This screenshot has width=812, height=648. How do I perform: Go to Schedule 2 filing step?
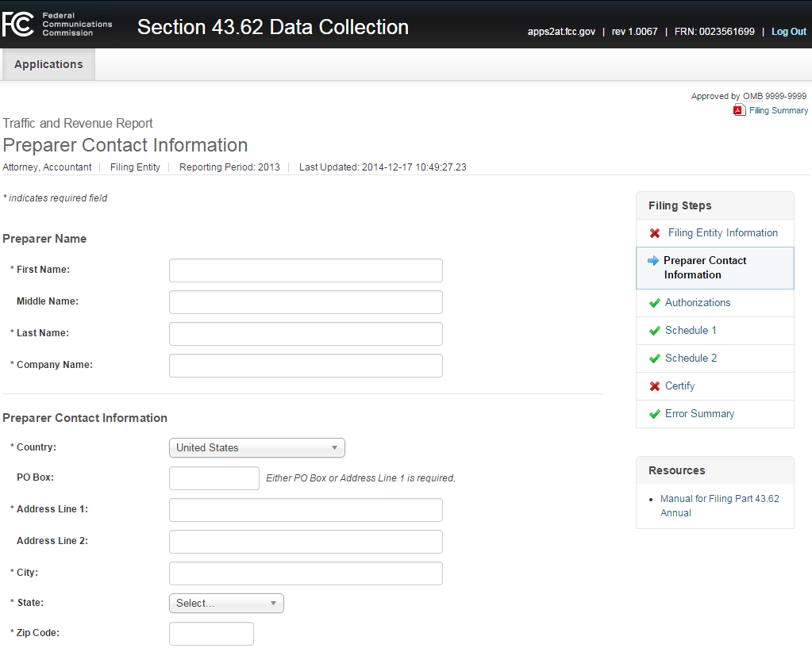point(691,359)
